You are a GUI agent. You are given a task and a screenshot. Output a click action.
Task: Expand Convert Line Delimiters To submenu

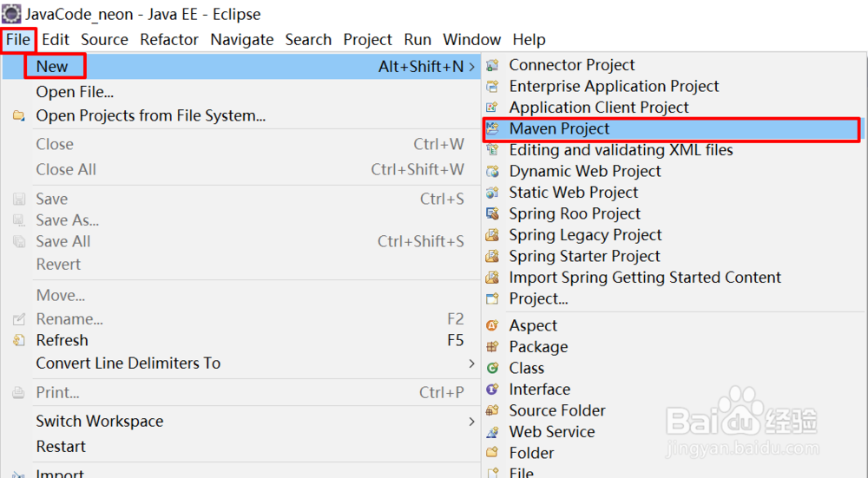[471, 363]
